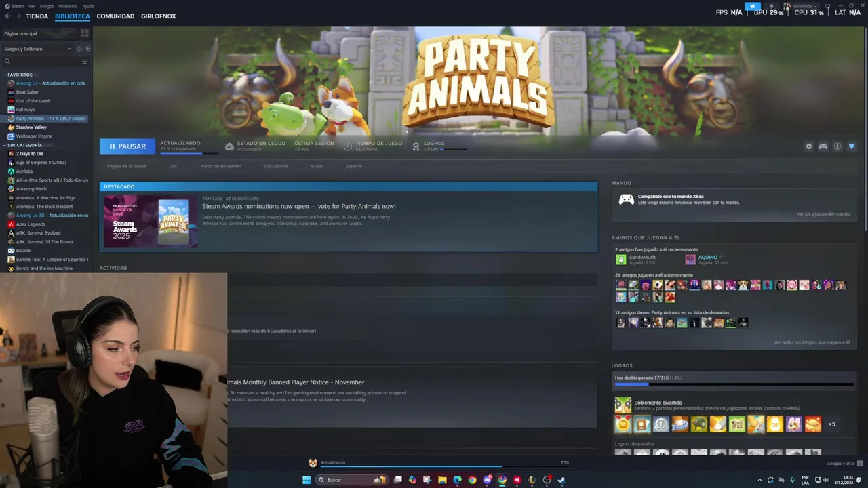Open the GIRLOFNOX profile tab
Image resolution: width=868 pixels, height=488 pixels.
click(158, 16)
